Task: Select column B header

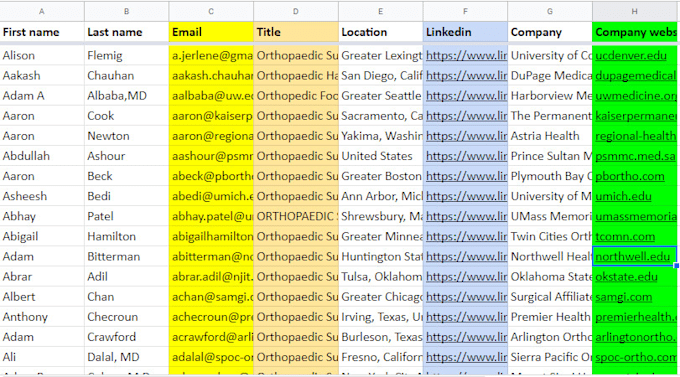Action: pyautogui.click(x=127, y=11)
